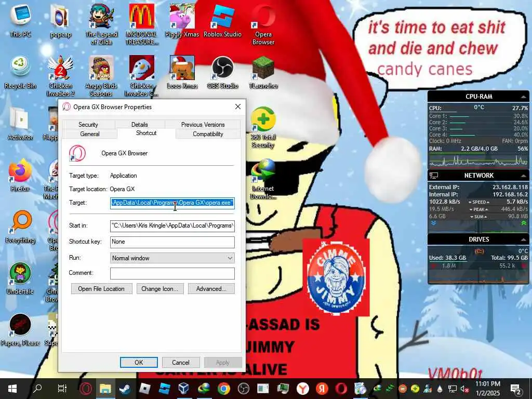The height and width of the screenshot is (399, 532).
Task: Open File Explorer from the taskbar
Action: pyautogui.click(x=105, y=389)
